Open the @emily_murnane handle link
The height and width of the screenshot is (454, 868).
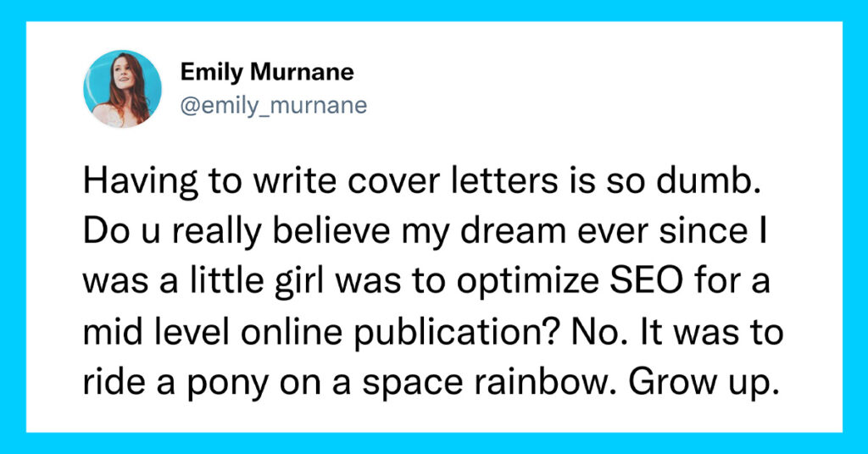point(274,105)
